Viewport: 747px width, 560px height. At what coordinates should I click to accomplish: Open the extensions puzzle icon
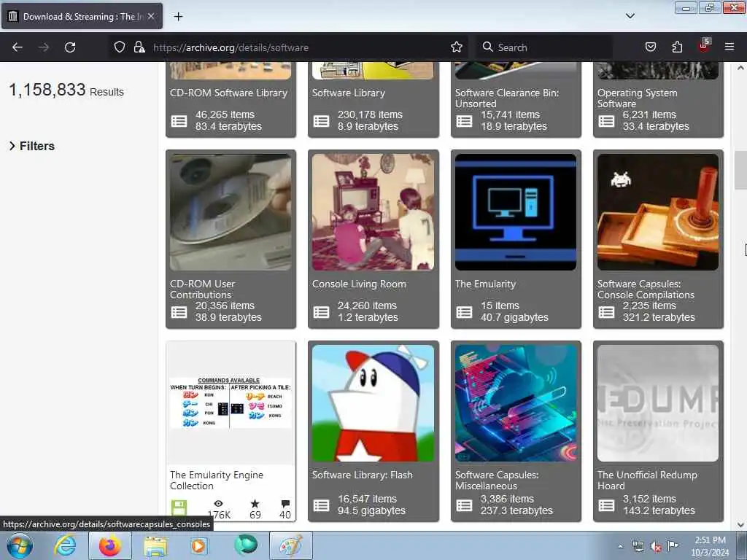[677, 47]
